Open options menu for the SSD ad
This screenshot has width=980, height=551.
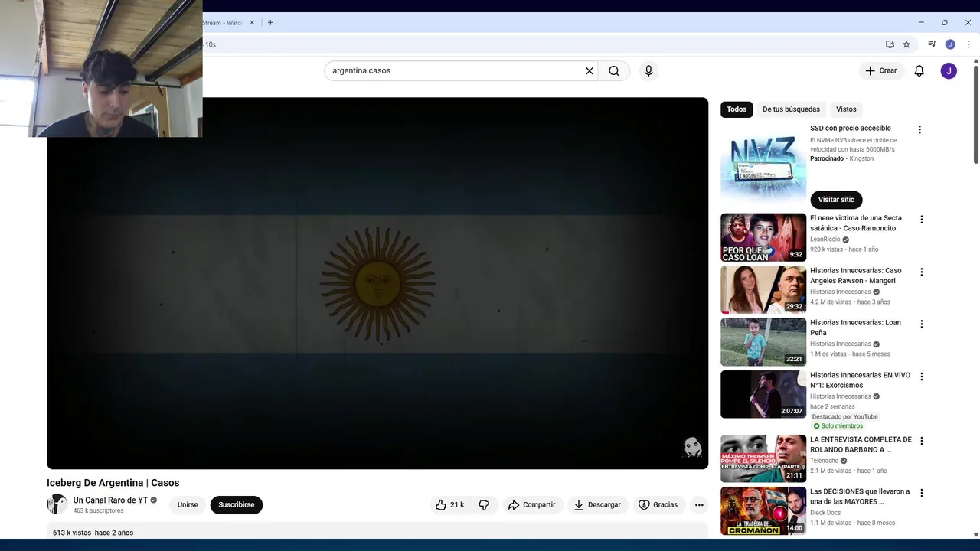[920, 129]
